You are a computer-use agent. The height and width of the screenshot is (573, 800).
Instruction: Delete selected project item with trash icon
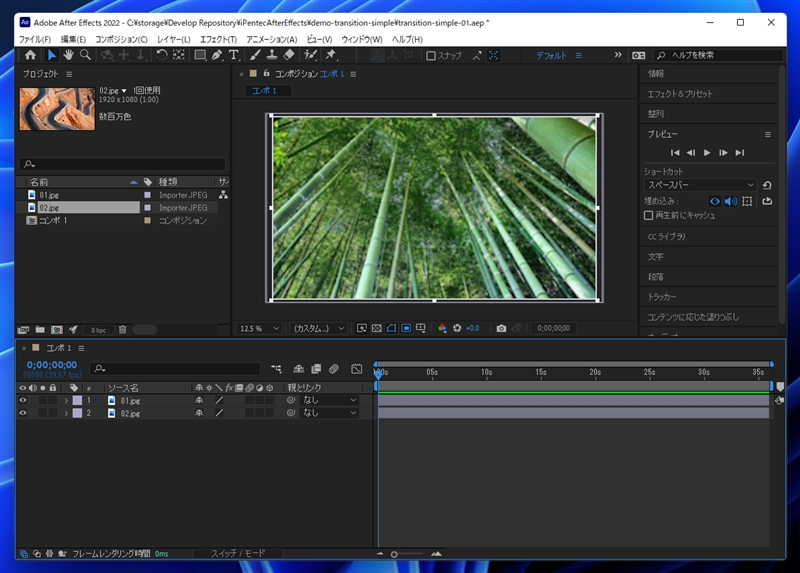tap(122, 330)
